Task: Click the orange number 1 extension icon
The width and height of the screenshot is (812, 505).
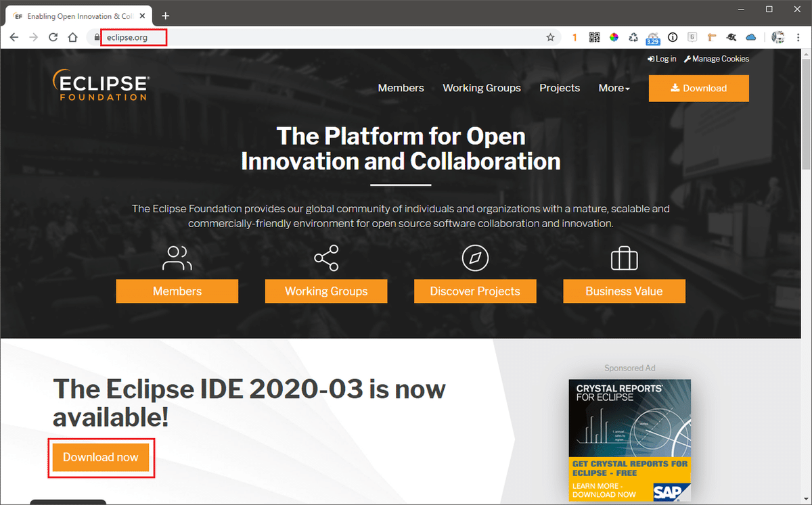Action: point(574,38)
